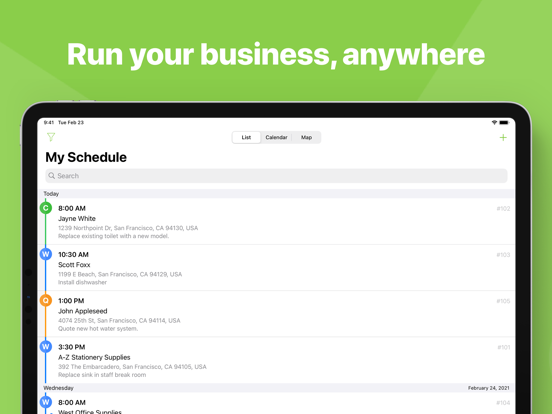Click job number #105

click(503, 301)
